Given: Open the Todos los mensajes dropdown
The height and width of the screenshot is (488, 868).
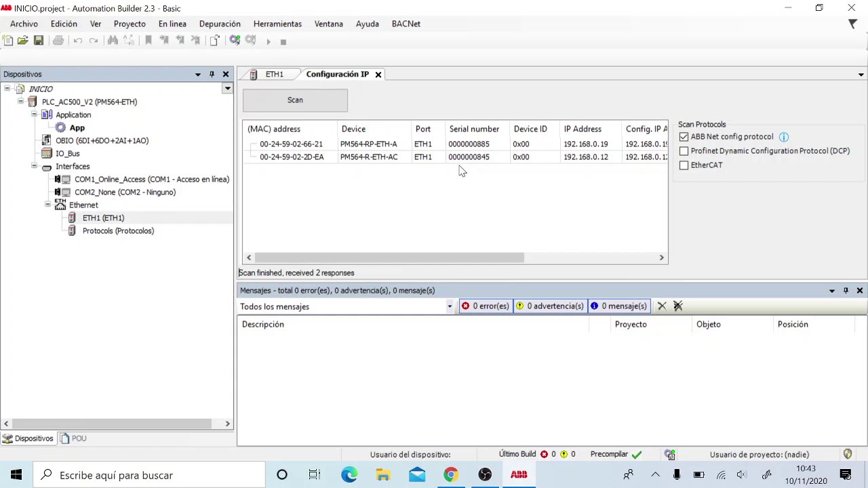Looking at the screenshot, I should click(449, 306).
